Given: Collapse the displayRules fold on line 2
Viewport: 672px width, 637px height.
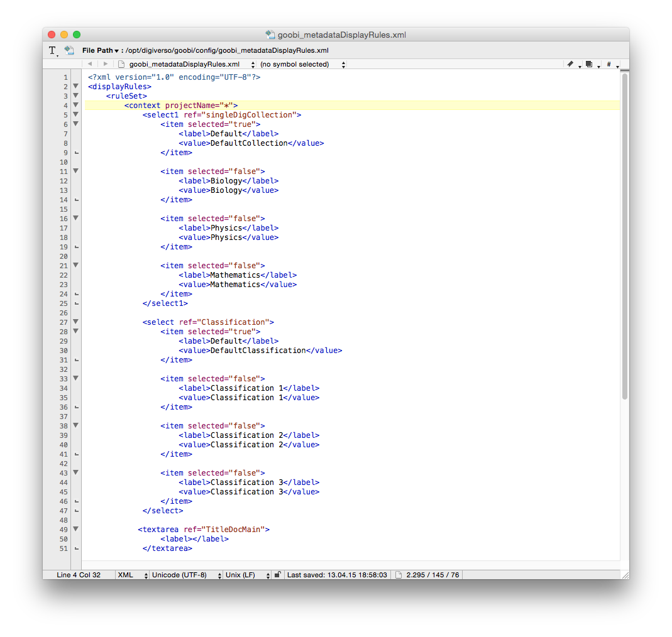Looking at the screenshot, I should tap(76, 86).
